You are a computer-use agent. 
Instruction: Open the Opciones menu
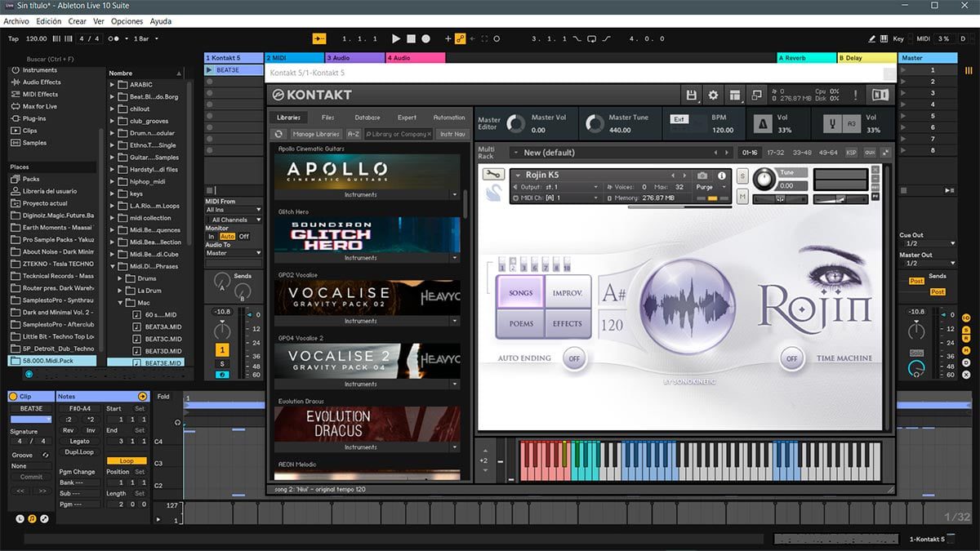(127, 21)
